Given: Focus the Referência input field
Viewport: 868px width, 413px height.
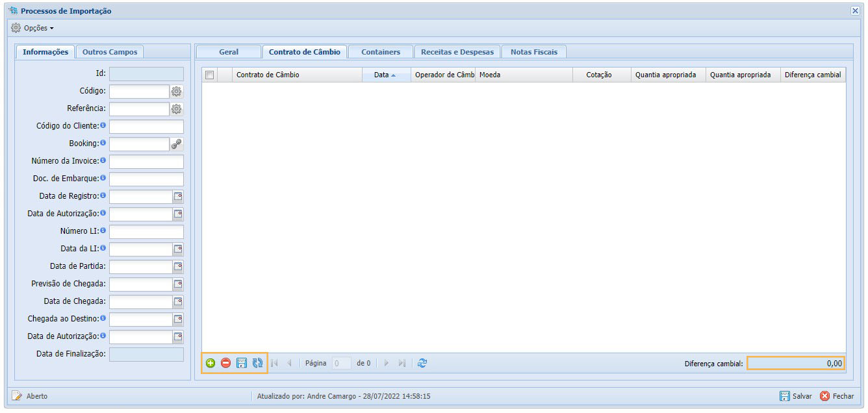Looking at the screenshot, I should [140, 109].
